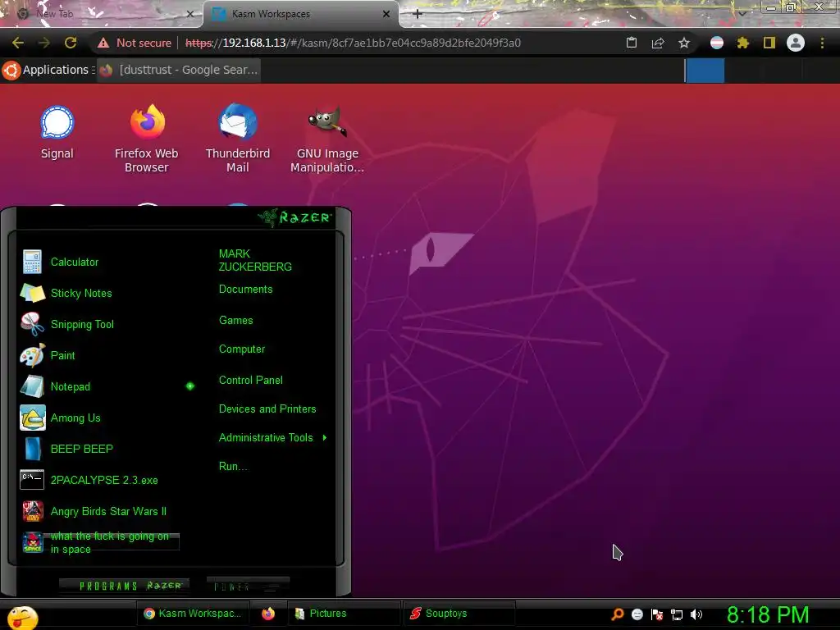Click the action center flag tray icon
This screenshot has height=630, width=840.
657,614
